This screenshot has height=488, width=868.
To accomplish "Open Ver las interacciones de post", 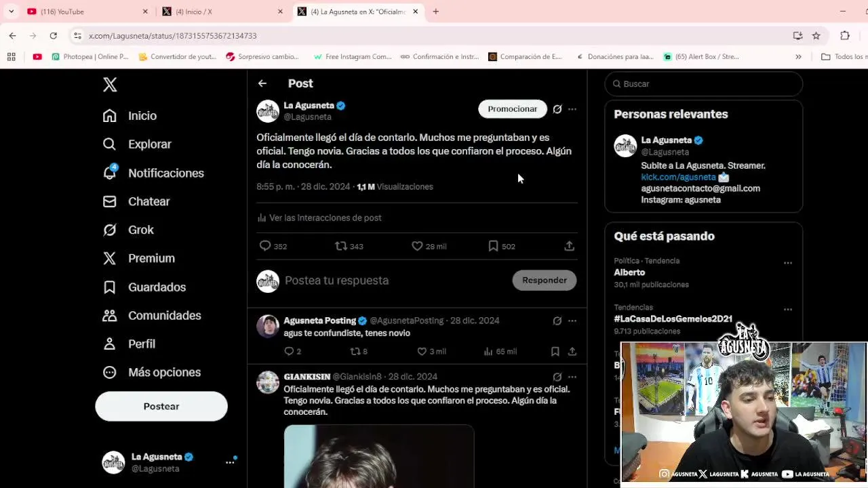I will tap(319, 218).
